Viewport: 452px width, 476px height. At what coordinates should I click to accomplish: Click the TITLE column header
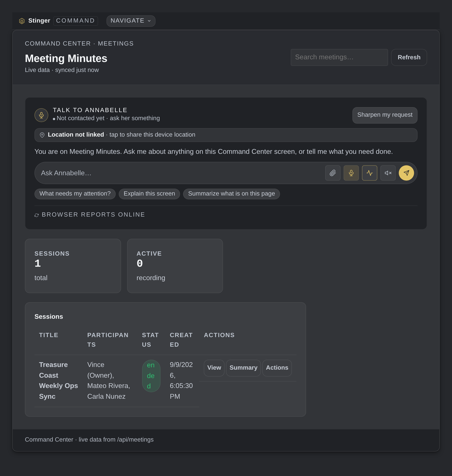(x=49, y=335)
